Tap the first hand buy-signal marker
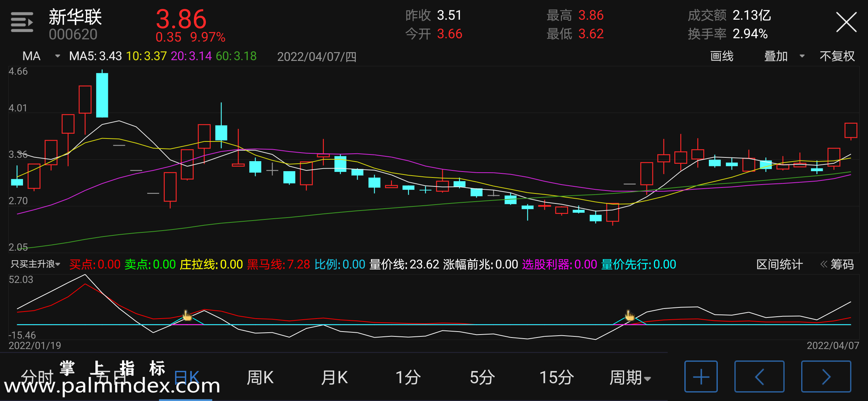Image resolution: width=868 pixels, height=401 pixels. point(187,316)
